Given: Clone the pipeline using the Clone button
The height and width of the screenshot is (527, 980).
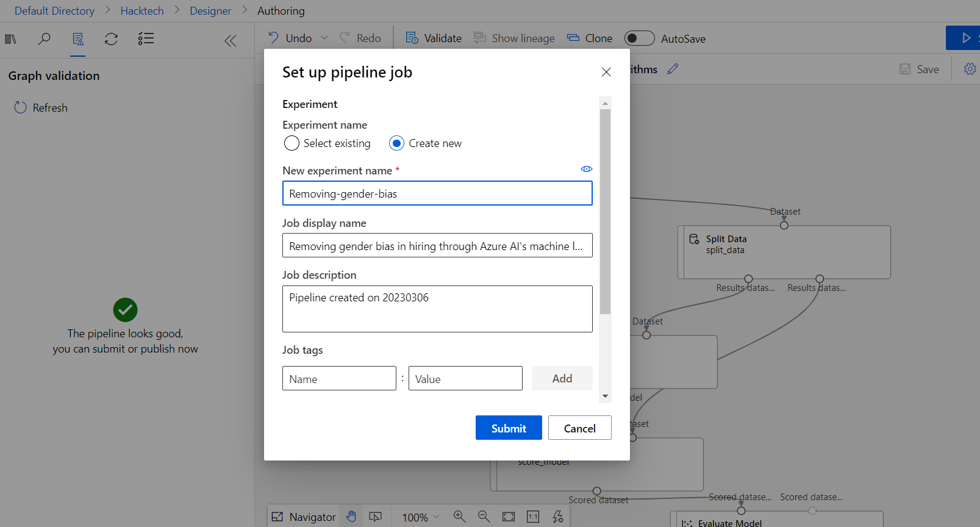Looking at the screenshot, I should point(590,38).
